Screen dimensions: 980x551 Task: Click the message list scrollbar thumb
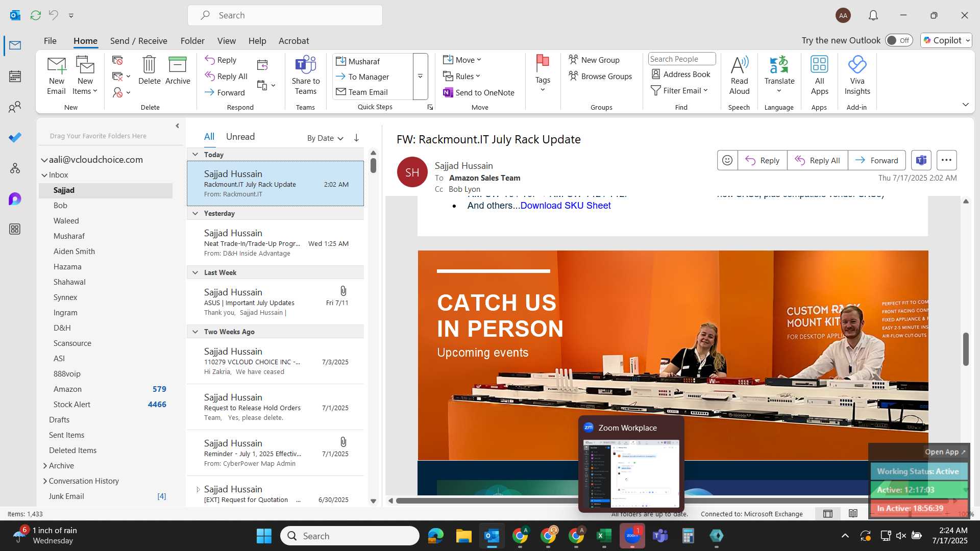point(373,165)
